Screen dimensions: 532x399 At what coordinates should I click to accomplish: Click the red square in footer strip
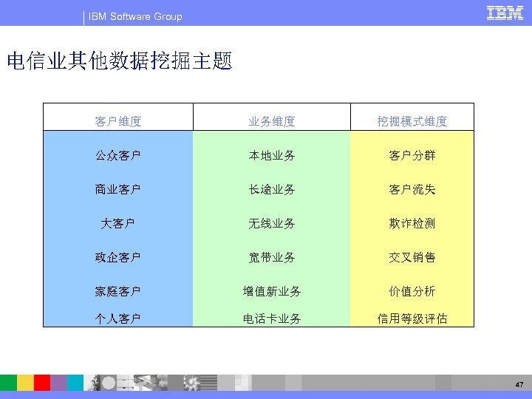click(42, 383)
